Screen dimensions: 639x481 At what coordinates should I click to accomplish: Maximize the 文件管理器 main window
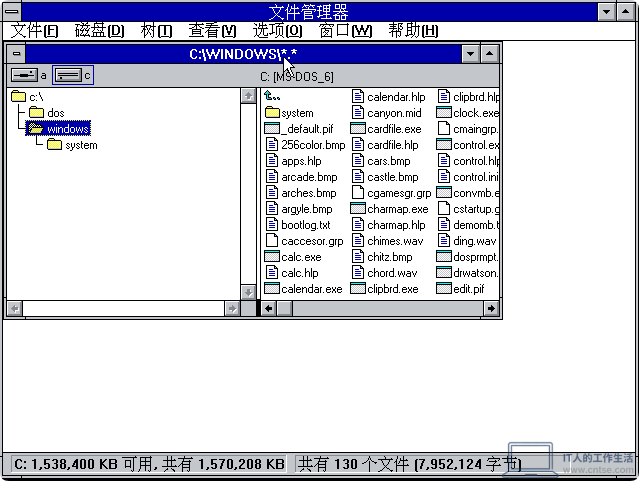point(626,11)
